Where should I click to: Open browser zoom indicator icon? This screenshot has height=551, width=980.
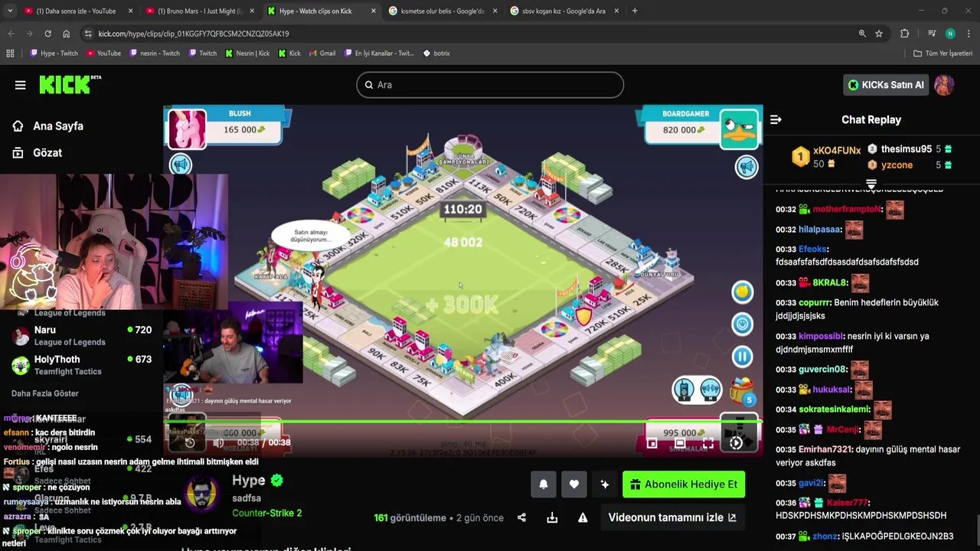[862, 34]
